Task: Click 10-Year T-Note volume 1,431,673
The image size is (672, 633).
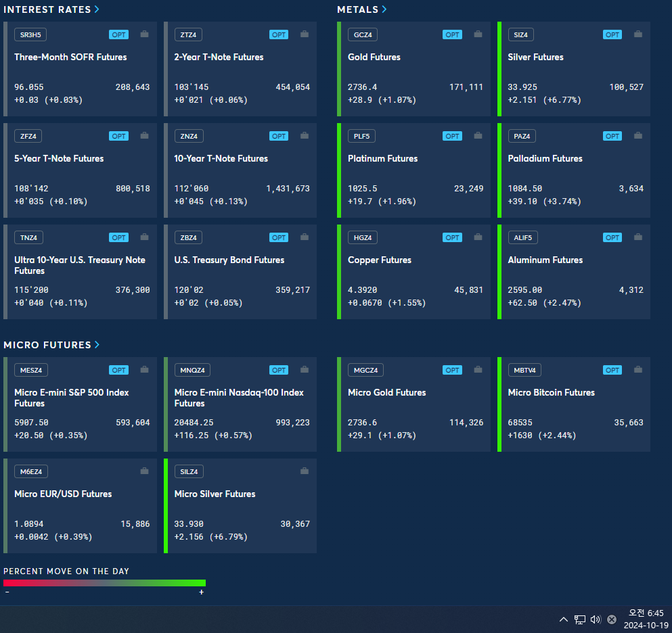Action: click(x=288, y=189)
